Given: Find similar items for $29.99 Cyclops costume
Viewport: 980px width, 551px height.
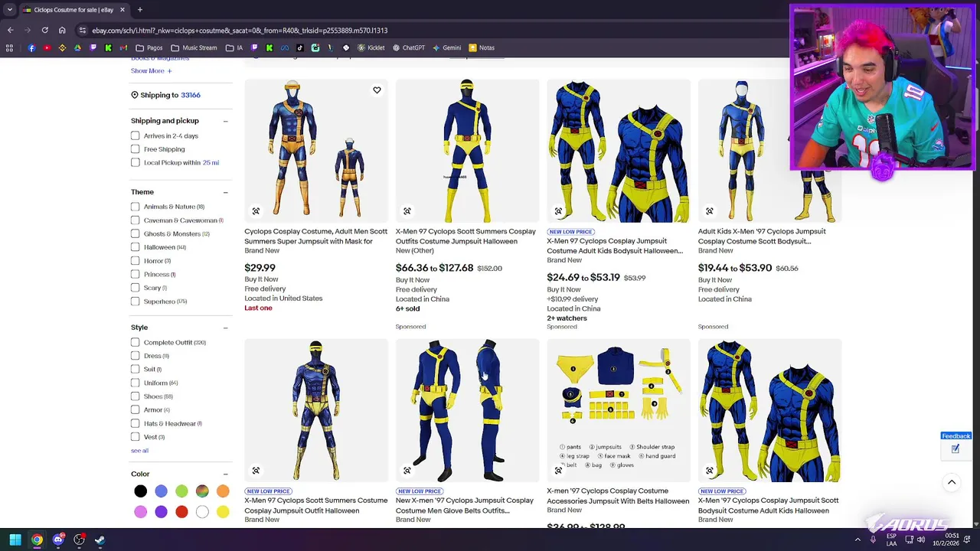Looking at the screenshot, I should [x=256, y=211].
